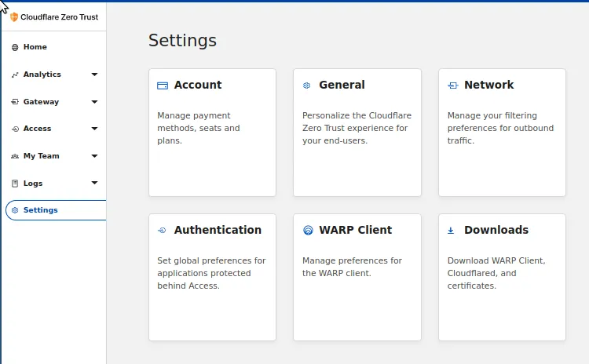
Task: Click 'Set global preferences for applications' description
Action: (x=211, y=273)
